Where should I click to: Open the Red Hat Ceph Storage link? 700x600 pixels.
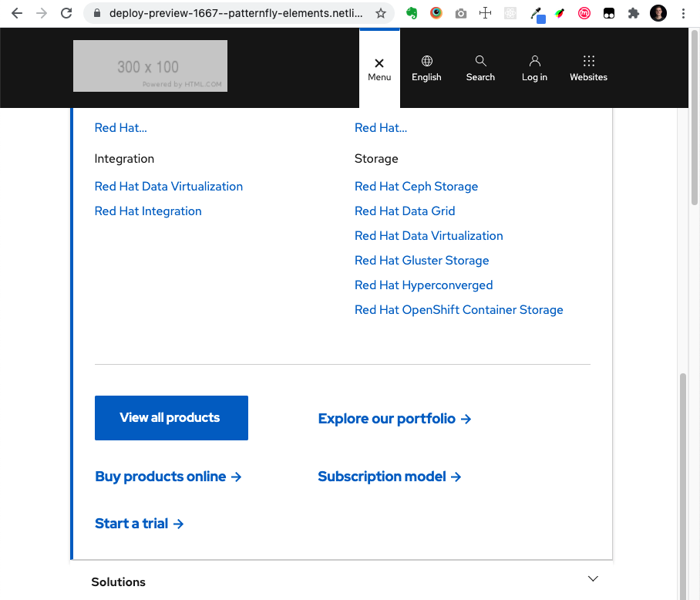coord(416,187)
